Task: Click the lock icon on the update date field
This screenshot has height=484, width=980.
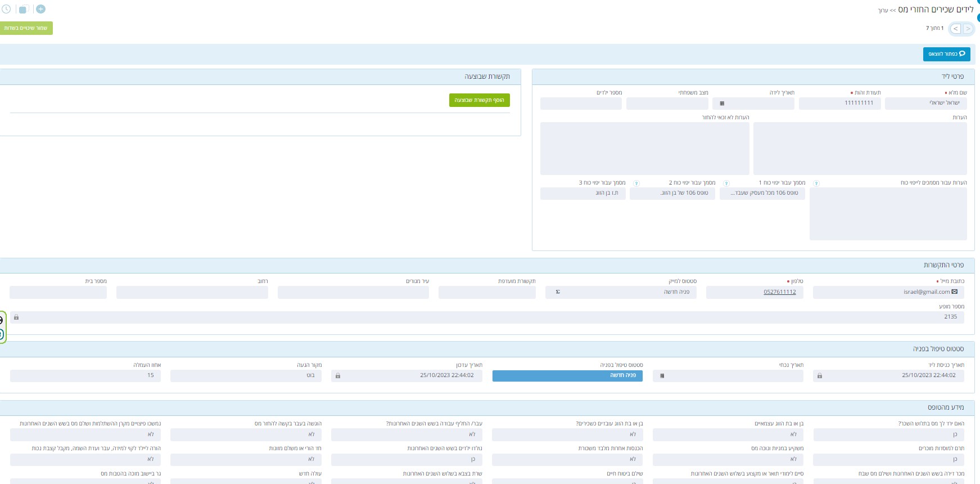Action: coord(338,375)
